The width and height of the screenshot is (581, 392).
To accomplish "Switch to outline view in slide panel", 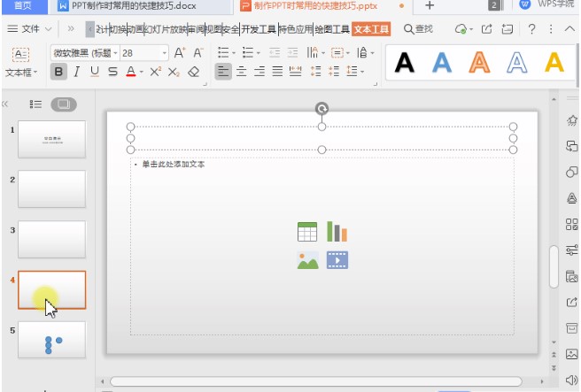I will [x=35, y=104].
